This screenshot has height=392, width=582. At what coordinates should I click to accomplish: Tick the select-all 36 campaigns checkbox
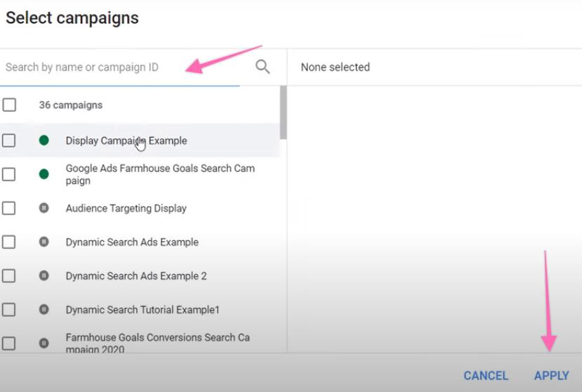[9, 105]
